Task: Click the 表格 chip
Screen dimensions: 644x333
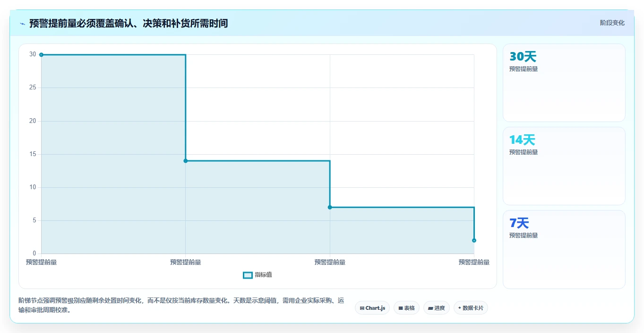Action: [406, 308]
